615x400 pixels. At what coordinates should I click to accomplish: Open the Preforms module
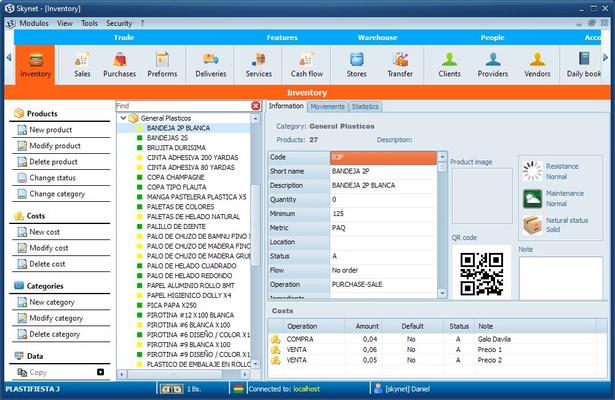point(162,65)
